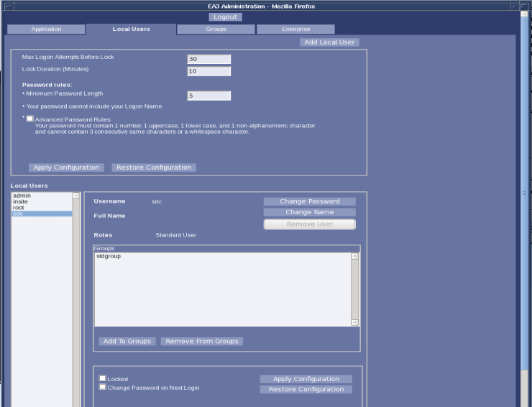Enable Advanced Password Rules checkbox
This screenshot has height=407, width=532.
(30, 119)
